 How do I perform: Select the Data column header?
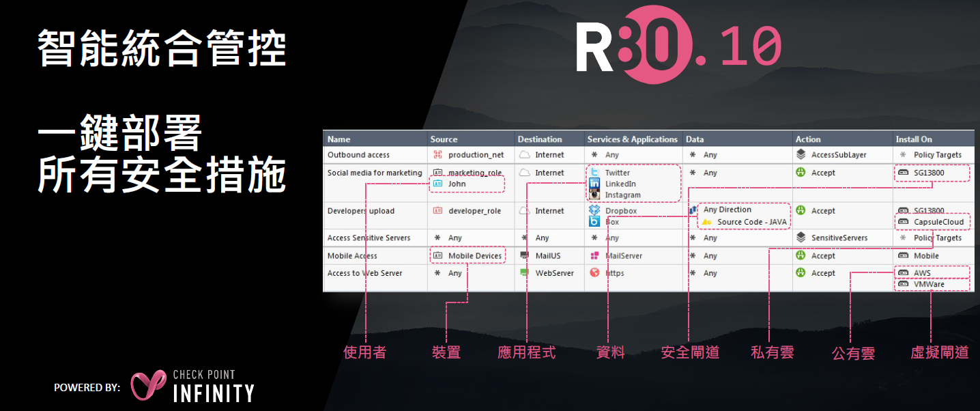click(695, 139)
